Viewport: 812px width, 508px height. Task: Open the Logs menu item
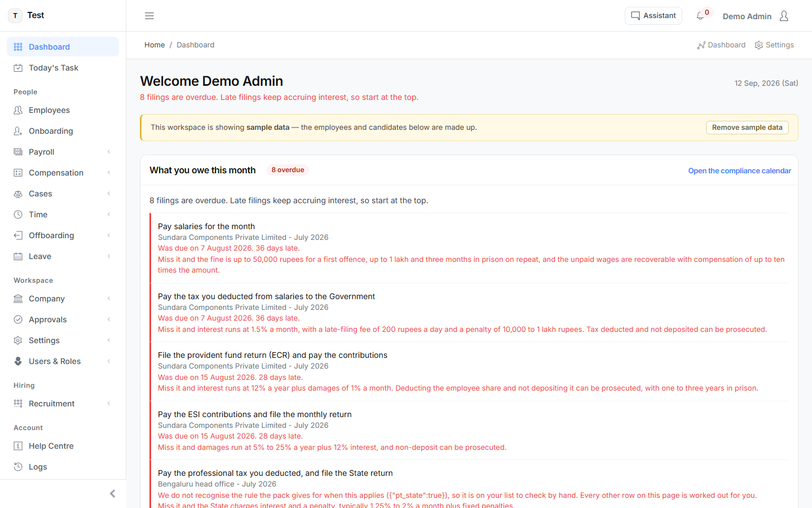tap(63, 467)
